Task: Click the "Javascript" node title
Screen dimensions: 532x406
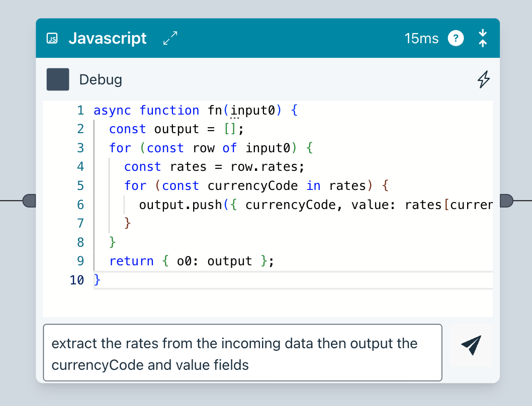Action: (108, 38)
